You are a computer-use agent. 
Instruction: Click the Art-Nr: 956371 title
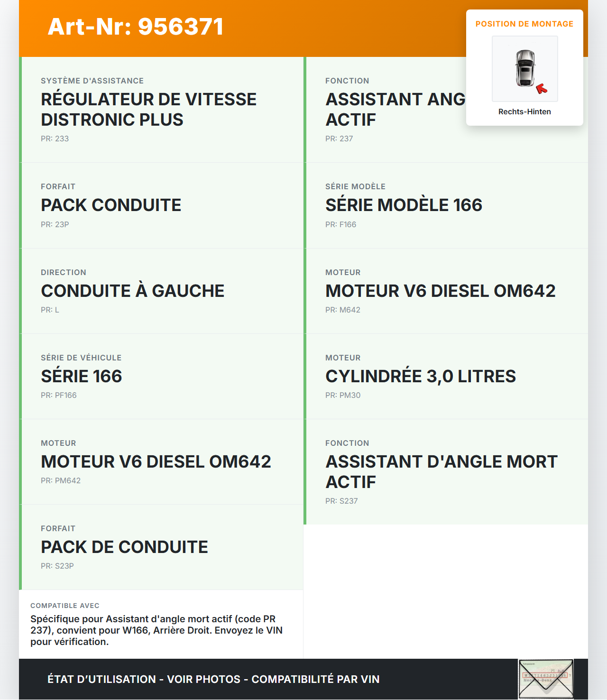(x=136, y=27)
